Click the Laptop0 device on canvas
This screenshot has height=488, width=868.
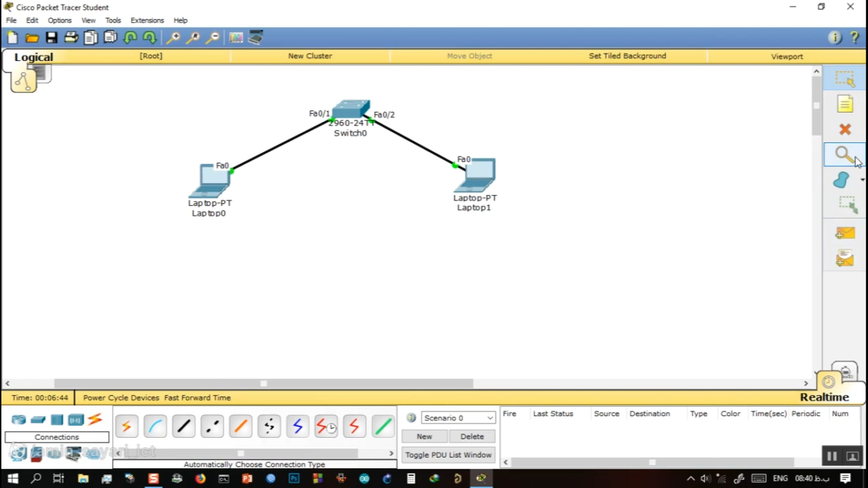tap(211, 181)
